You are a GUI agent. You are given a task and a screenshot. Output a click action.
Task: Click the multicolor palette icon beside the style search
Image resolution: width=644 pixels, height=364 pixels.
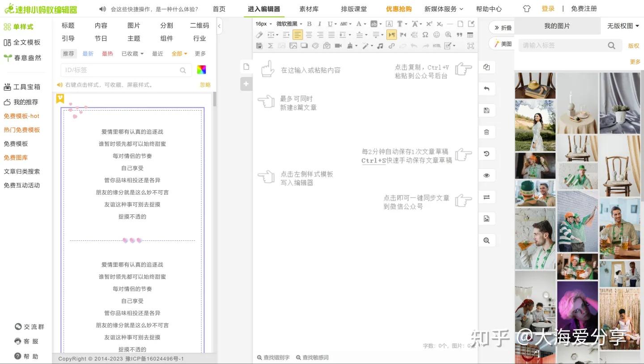201,69
